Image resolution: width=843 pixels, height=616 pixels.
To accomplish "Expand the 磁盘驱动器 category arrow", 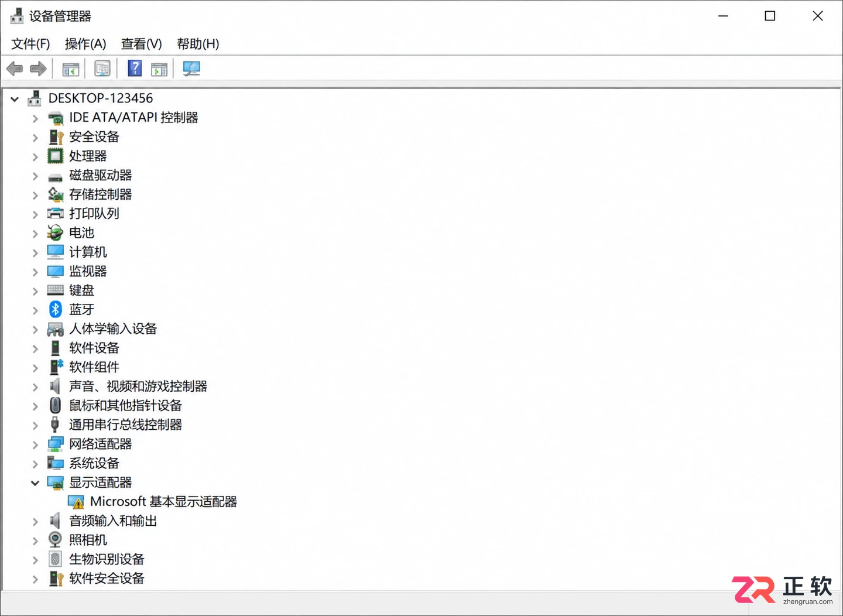I will click(x=35, y=176).
